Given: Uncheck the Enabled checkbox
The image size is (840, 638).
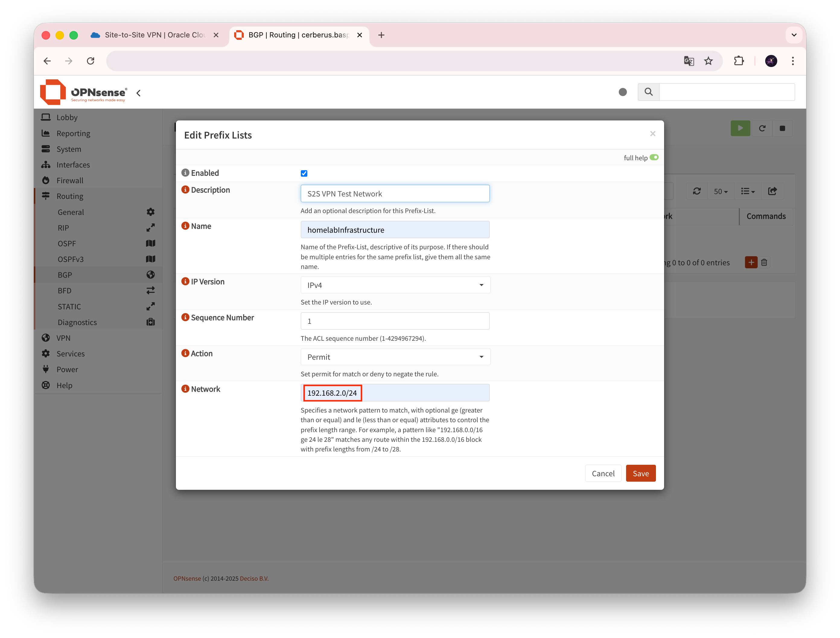Looking at the screenshot, I should point(304,174).
